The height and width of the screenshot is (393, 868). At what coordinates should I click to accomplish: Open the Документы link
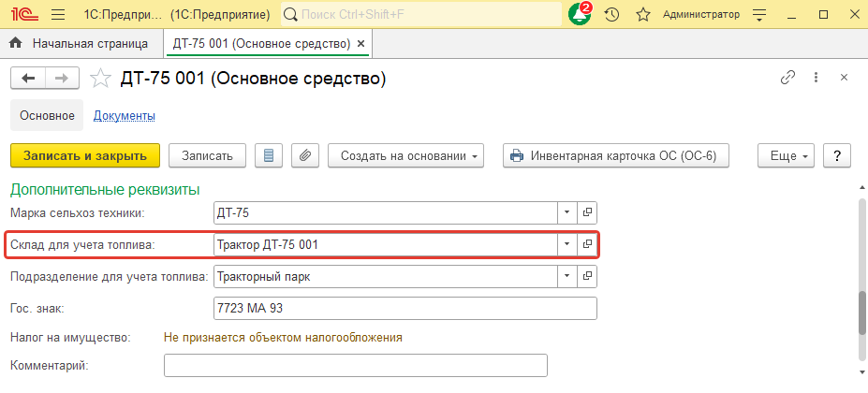(124, 116)
